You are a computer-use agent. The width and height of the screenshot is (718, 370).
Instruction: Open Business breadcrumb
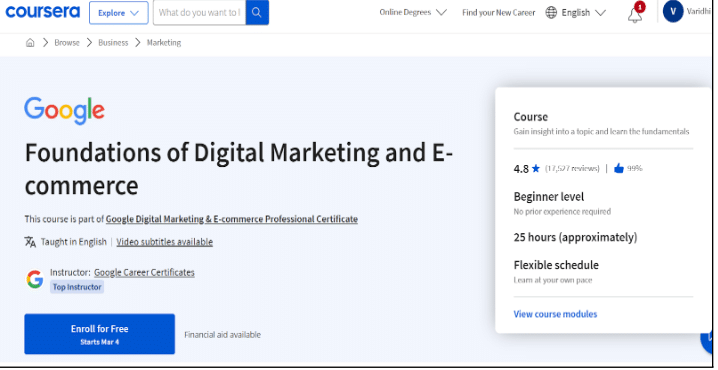tap(113, 43)
